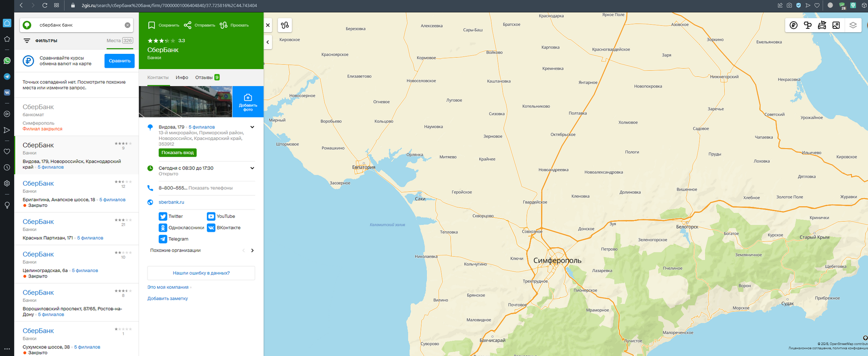This screenshot has height=356, width=868.
Task: Switch to the Инфо tab
Action: click(x=182, y=78)
